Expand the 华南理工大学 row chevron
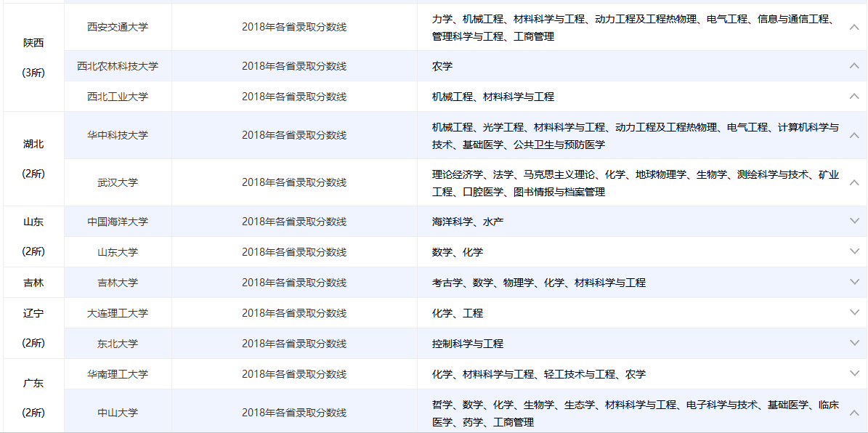Screen dimensions: 868x433 tap(853, 373)
